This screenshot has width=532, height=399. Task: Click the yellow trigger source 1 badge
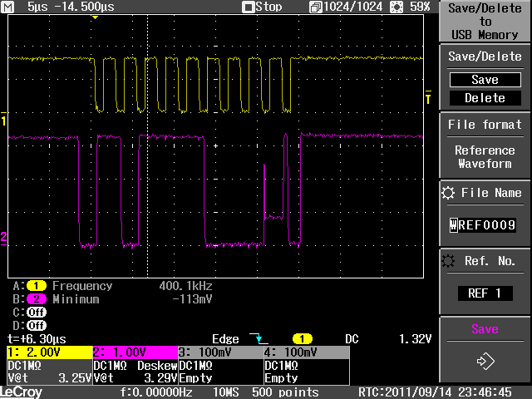[x=302, y=338]
